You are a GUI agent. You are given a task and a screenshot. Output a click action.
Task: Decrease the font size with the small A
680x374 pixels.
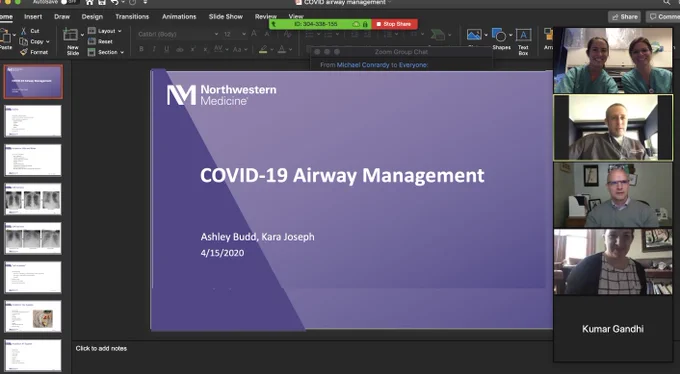(x=267, y=34)
